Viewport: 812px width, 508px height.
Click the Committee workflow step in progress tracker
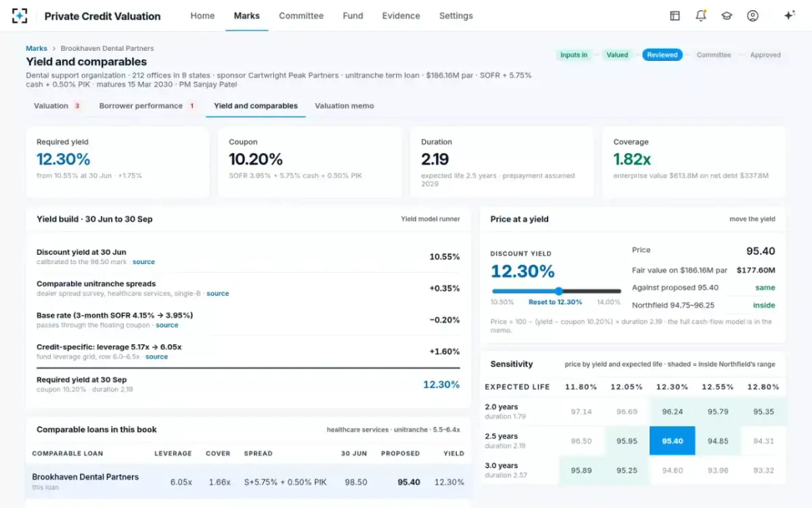click(714, 55)
